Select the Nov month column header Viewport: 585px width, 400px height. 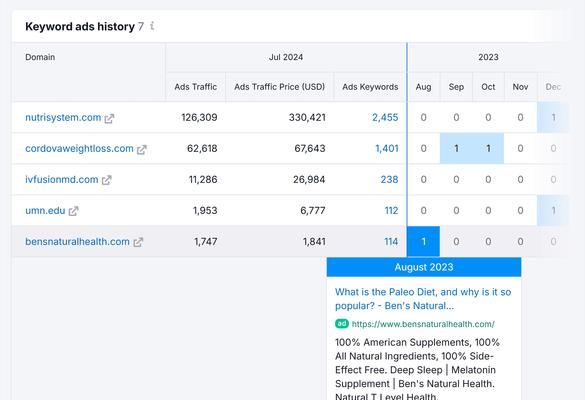[520, 87]
